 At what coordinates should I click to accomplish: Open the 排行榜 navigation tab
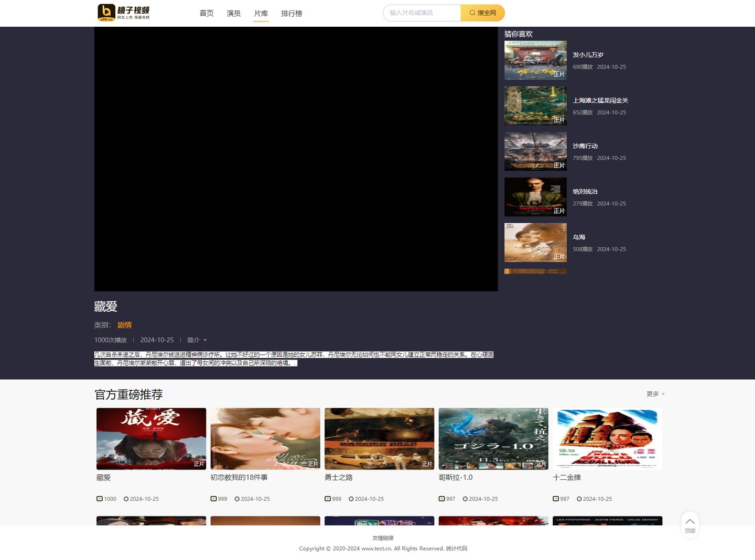point(292,13)
